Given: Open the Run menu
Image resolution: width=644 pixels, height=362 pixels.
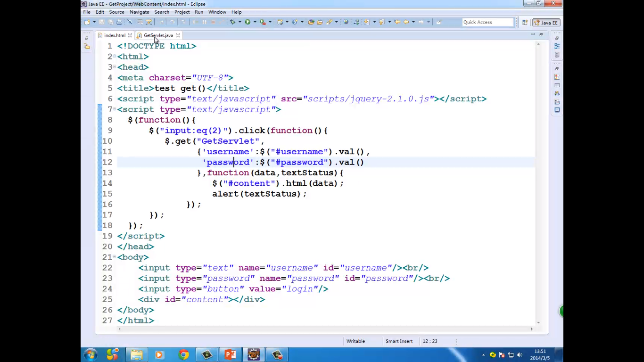Looking at the screenshot, I should [x=199, y=12].
